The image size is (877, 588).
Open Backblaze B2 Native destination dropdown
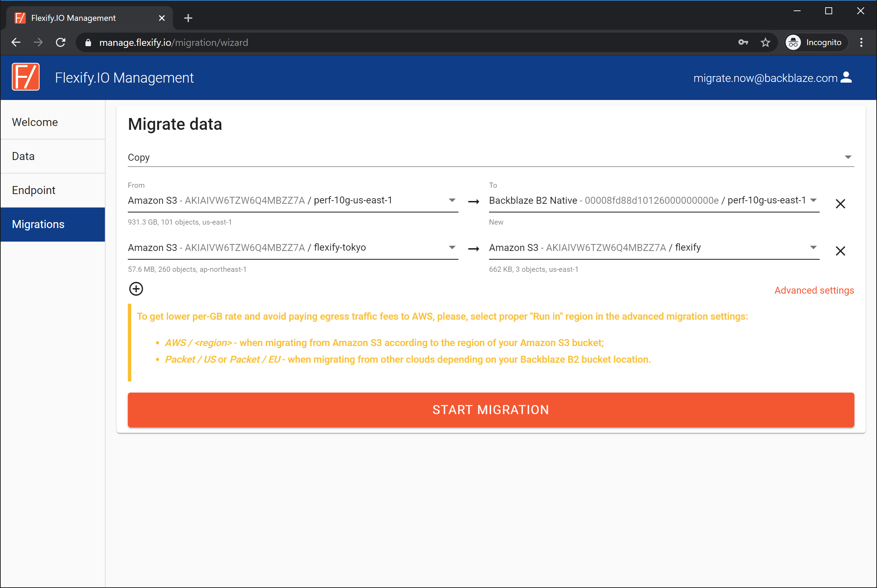(x=654, y=201)
